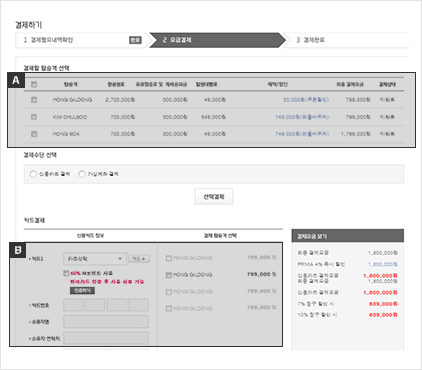
Task: Toggle the select-all checkbox in passenger table header
Action: [34, 84]
